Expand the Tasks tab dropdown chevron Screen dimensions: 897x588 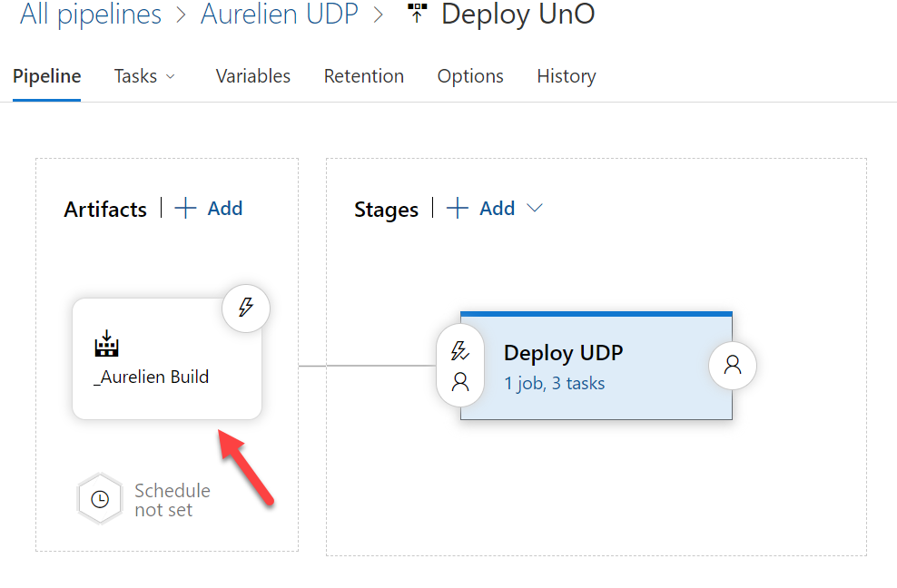coord(170,77)
